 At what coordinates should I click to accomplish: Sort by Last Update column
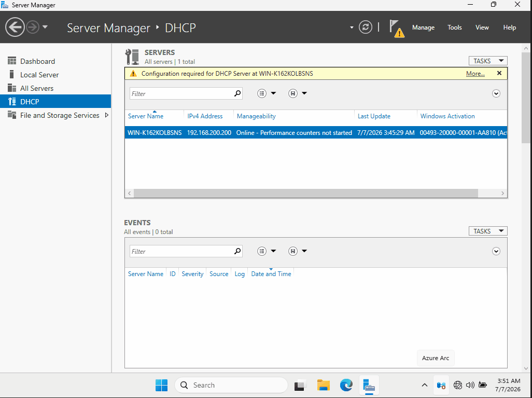374,116
